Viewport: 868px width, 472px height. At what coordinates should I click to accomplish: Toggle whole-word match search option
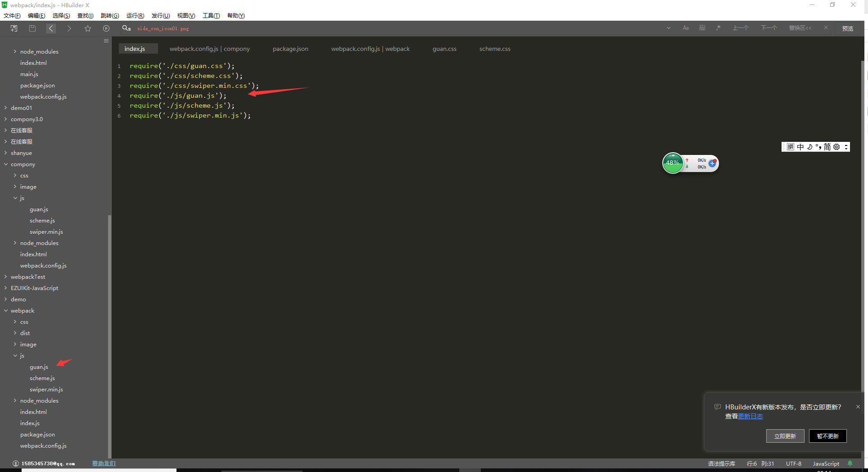click(702, 28)
